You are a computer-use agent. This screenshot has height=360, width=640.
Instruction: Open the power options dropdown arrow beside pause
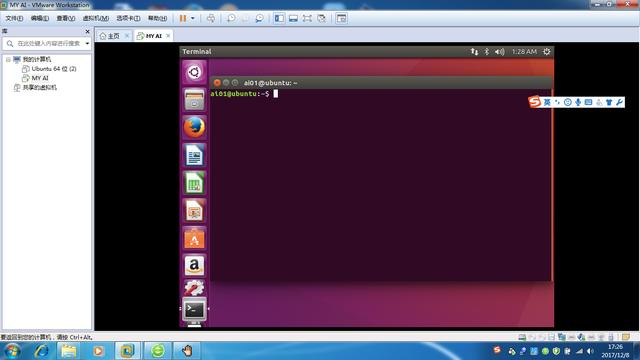[193, 18]
